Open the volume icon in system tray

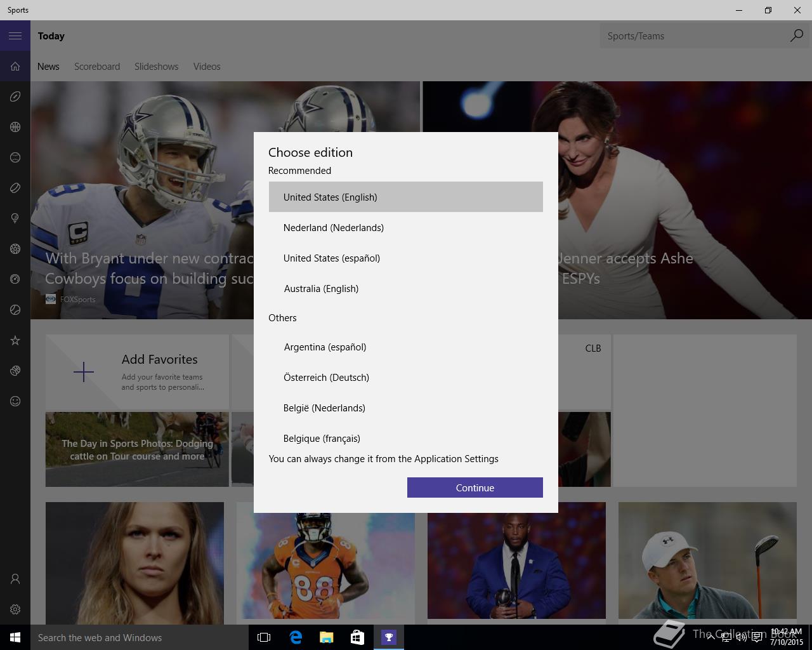tap(741, 637)
